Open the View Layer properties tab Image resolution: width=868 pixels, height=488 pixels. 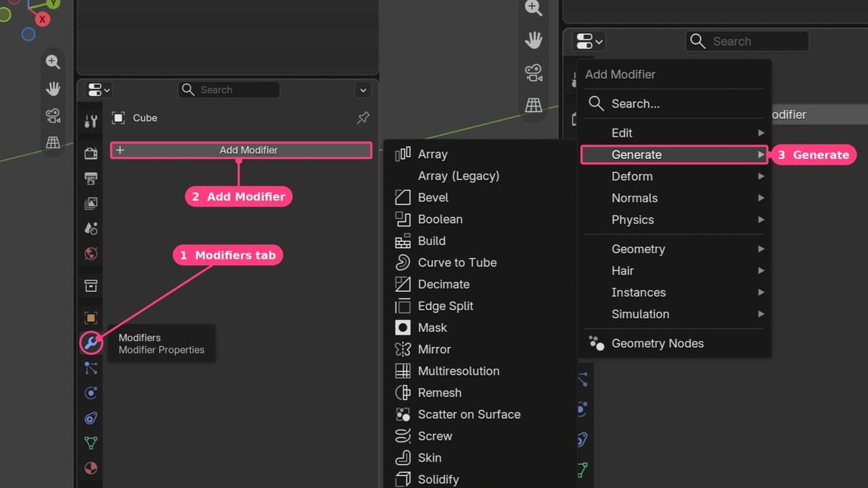click(90, 203)
